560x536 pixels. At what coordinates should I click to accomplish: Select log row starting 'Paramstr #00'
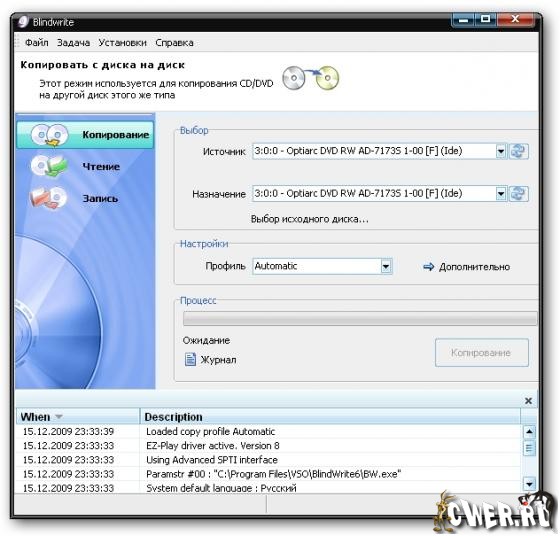tap(269, 474)
